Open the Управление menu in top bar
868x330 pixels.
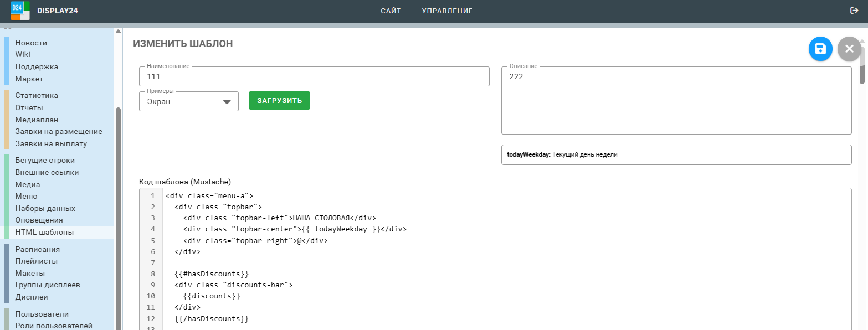pyautogui.click(x=447, y=11)
